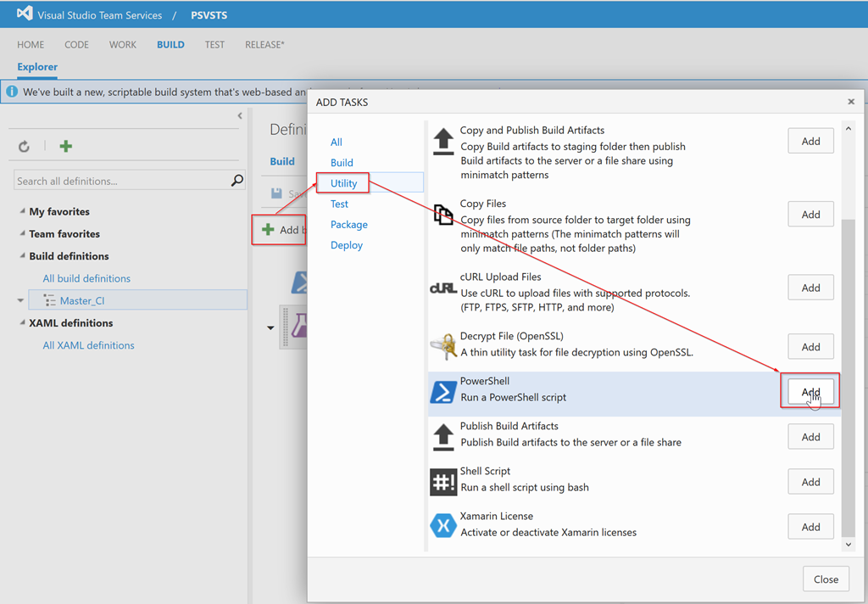Collapse the My favorites tree section
868x604 pixels.
[x=22, y=212]
